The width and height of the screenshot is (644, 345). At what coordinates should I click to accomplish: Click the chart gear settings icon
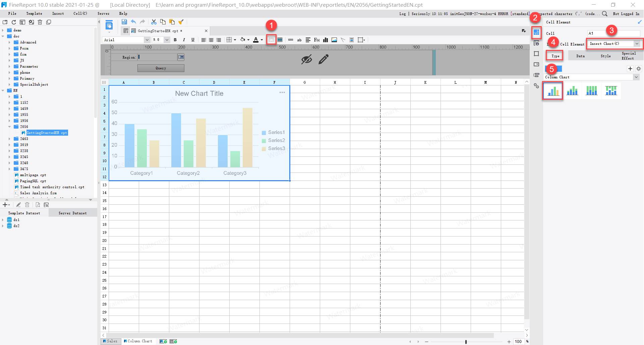tap(639, 69)
